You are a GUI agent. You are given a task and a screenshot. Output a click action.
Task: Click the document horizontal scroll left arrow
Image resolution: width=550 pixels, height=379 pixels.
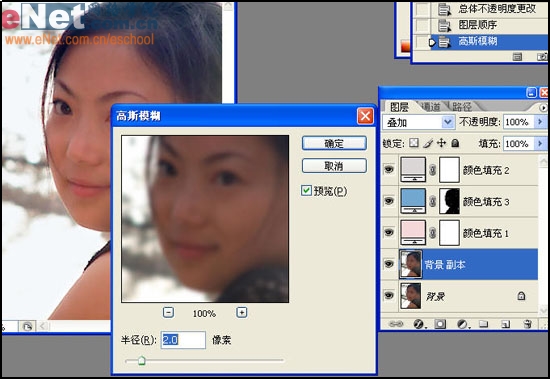[x=43, y=326]
